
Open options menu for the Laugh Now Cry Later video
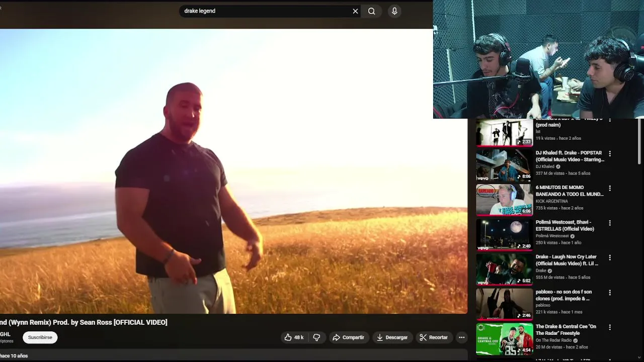(x=610, y=257)
